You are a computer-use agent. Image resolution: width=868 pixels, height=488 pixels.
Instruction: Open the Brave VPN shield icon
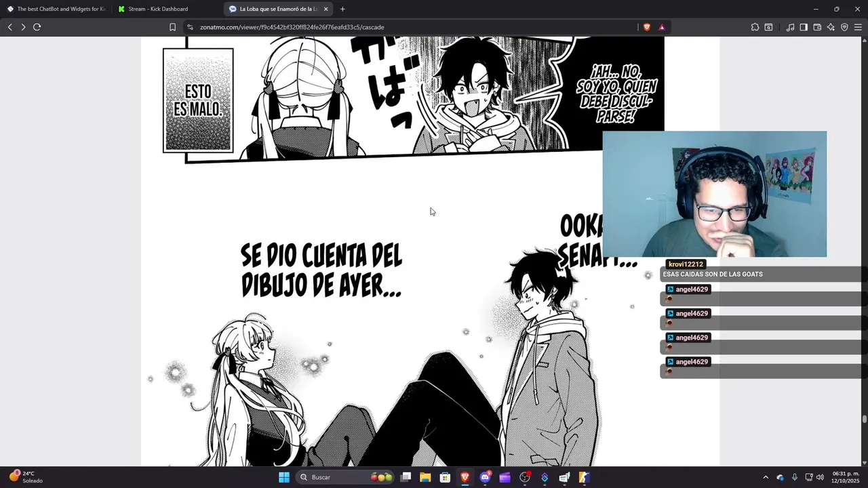(844, 27)
